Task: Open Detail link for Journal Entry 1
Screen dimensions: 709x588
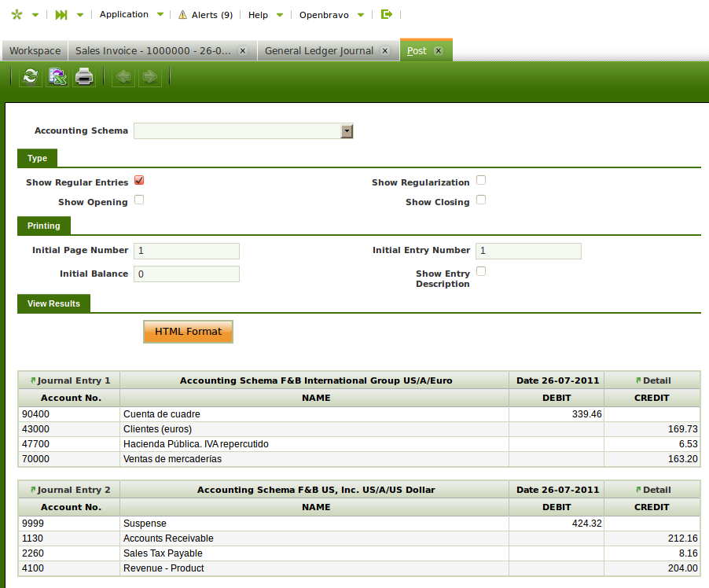Action: click(x=652, y=380)
